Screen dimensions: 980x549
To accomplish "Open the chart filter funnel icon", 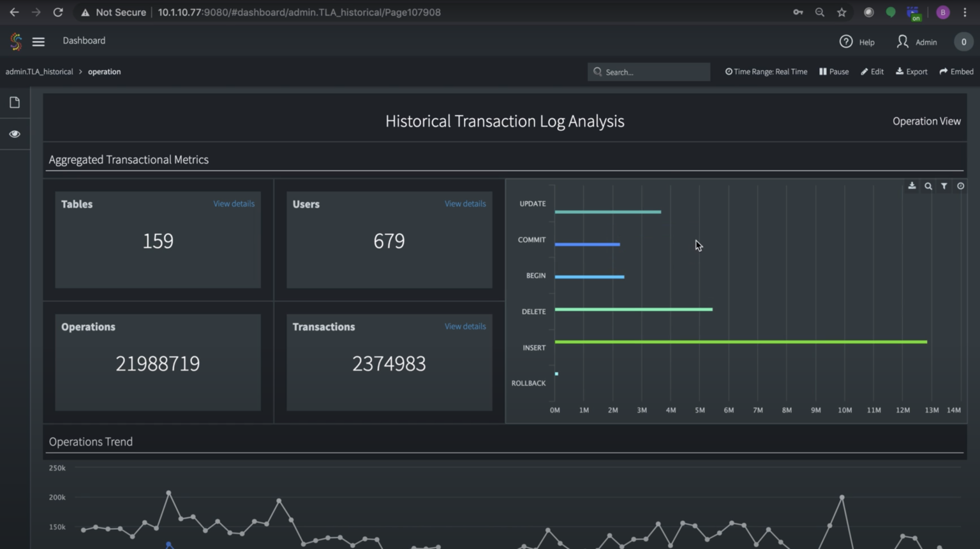I will (x=944, y=186).
